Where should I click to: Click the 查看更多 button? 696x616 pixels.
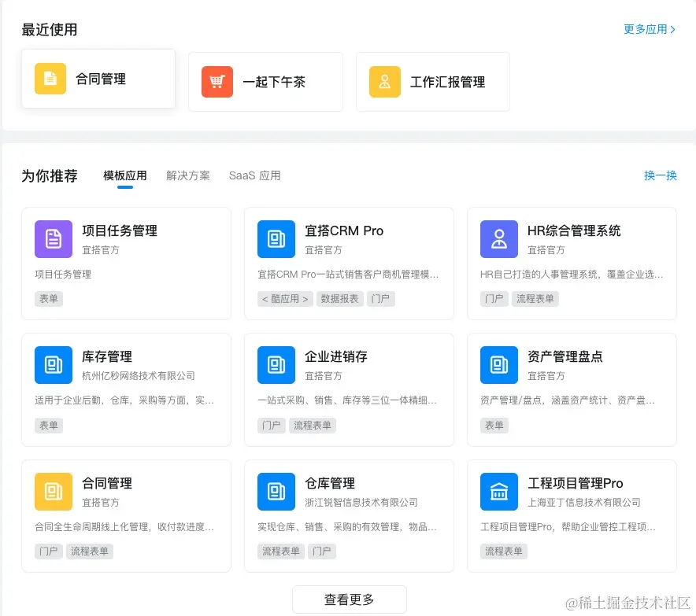350,599
